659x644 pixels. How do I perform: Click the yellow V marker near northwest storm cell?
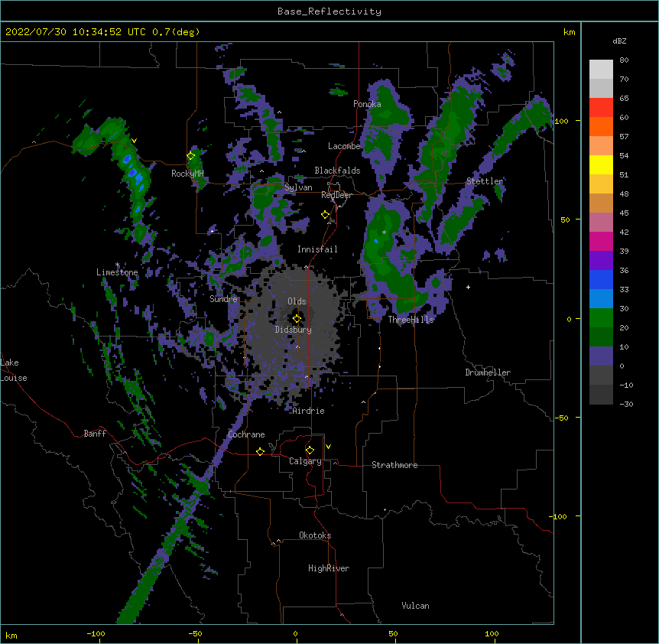[134, 141]
